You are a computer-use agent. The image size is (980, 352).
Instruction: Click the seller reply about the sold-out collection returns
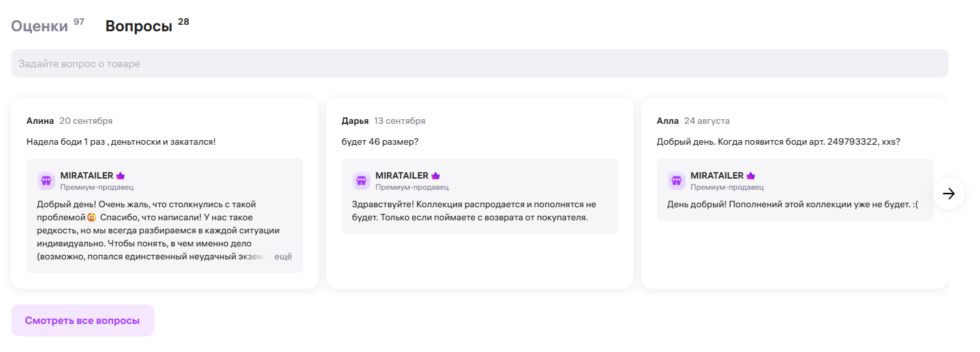pyautogui.click(x=473, y=211)
